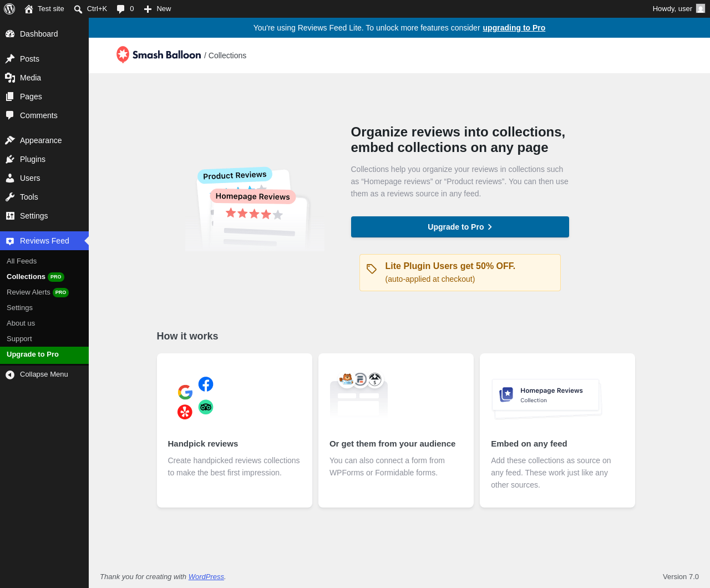Viewport: 710px width, 588px height.
Task: Open the WordPress footer link
Action: coord(206,577)
